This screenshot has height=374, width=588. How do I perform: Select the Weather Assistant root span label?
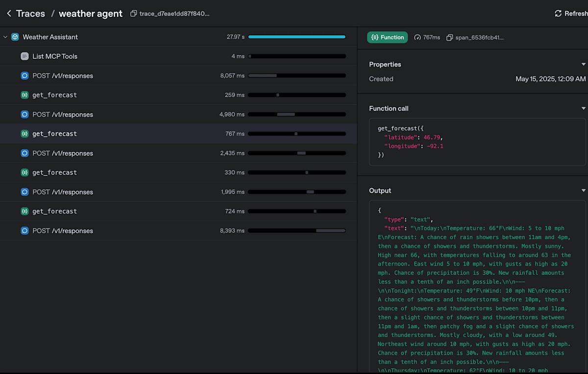(x=50, y=37)
